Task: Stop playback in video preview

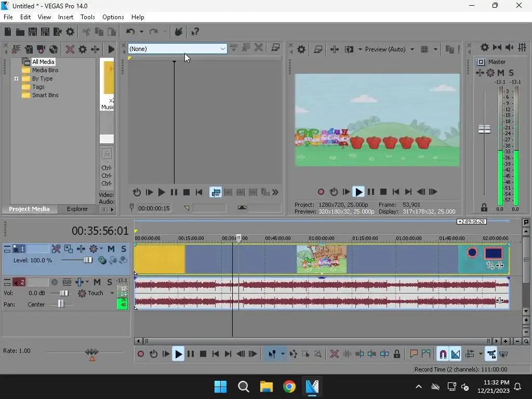Action: pyautogui.click(x=383, y=192)
